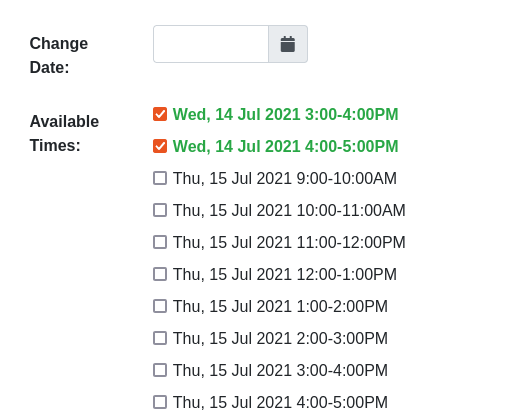Select the Thu 12:00-1:00PM label text
The width and height of the screenshot is (529, 417).
click(x=285, y=274)
